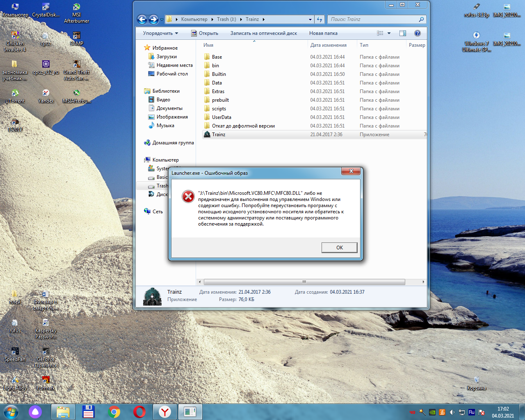Open address bar history dropdown
525x420 pixels.
(x=310, y=19)
